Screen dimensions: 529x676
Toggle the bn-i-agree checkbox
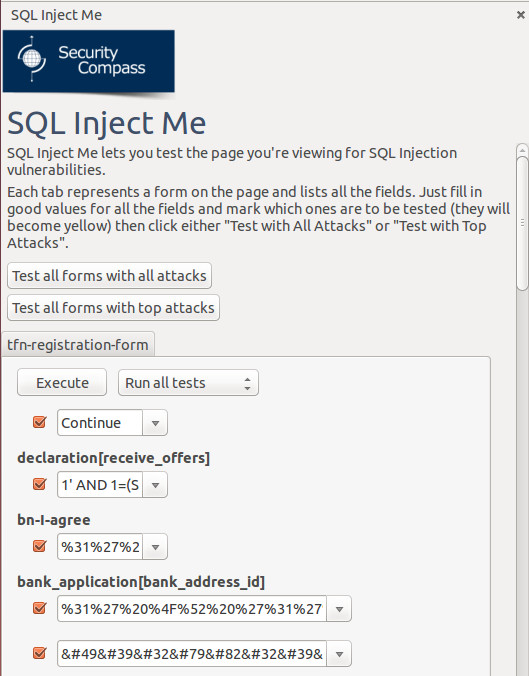pyautogui.click(x=40, y=546)
